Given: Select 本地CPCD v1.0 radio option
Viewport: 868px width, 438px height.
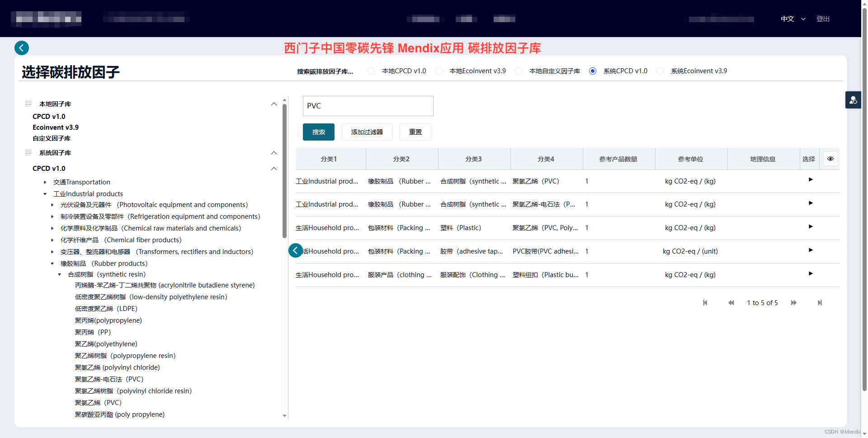Looking at the screenshot, I should click(x=371, y=71).
